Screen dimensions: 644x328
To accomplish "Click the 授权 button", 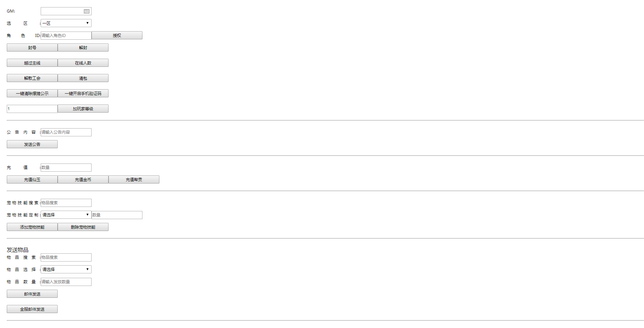I will [117, 35].
